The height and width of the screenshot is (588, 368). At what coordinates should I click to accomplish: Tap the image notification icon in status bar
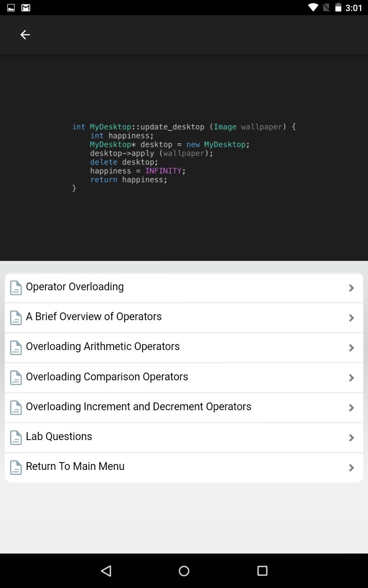click(11, 8)
